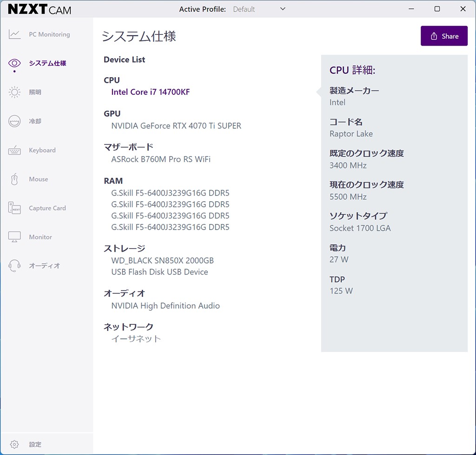The width and height of the screenshot is (476, 455).
Task: Click the settings gear icon
Action: point(14,444)
